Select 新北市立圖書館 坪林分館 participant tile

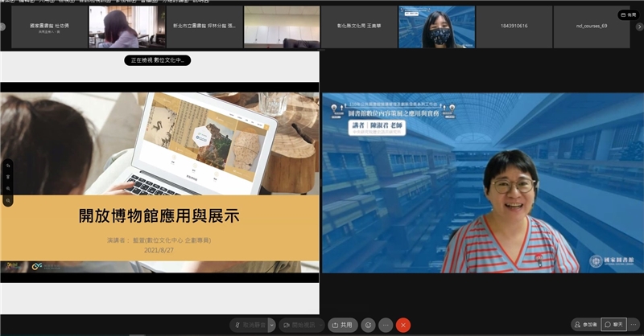pos(204,27)
